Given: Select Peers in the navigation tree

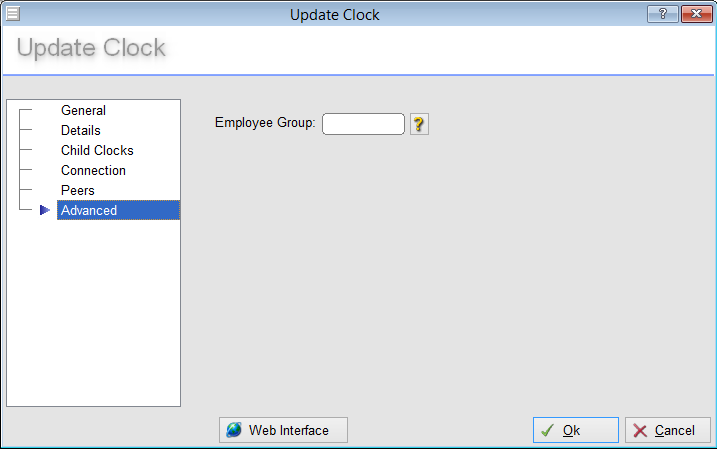Looking at the screenshot, I should point(77,190).
